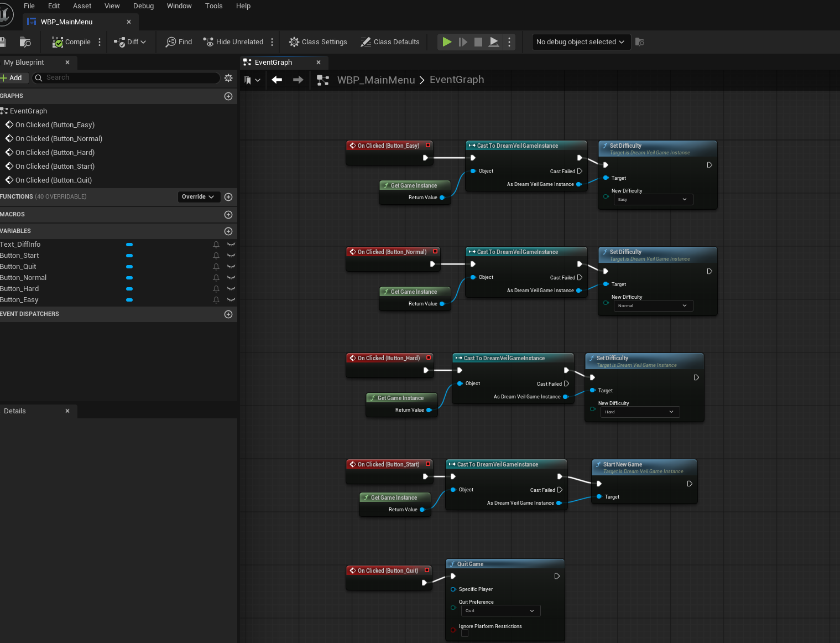Open debug object selection dropdown
840x643 pixels.
[581, 42]
